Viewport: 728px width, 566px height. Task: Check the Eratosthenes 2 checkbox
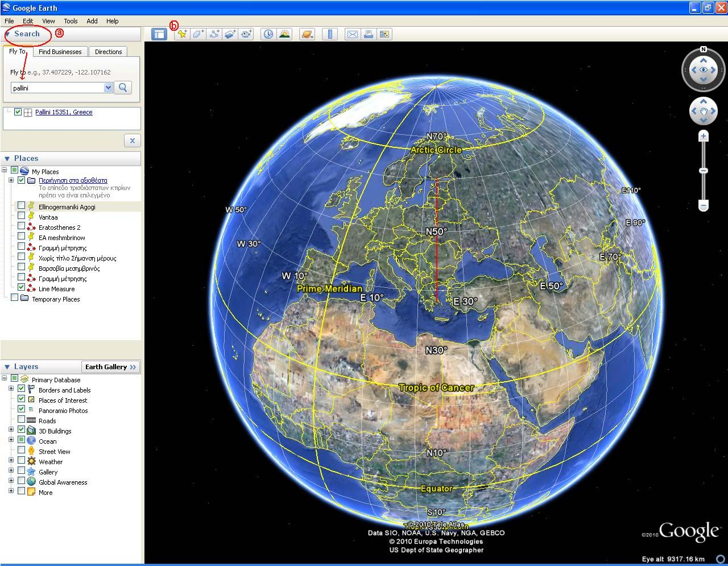point(21,226)
